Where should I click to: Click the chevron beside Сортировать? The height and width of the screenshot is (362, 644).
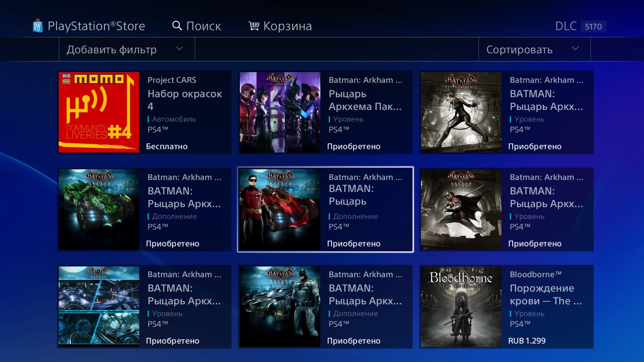point(575,48)
